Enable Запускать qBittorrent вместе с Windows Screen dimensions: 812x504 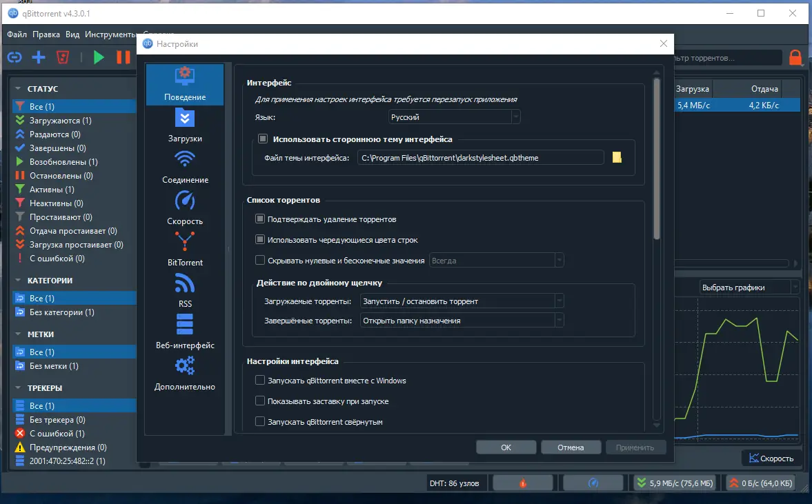[x=260, y=380]
